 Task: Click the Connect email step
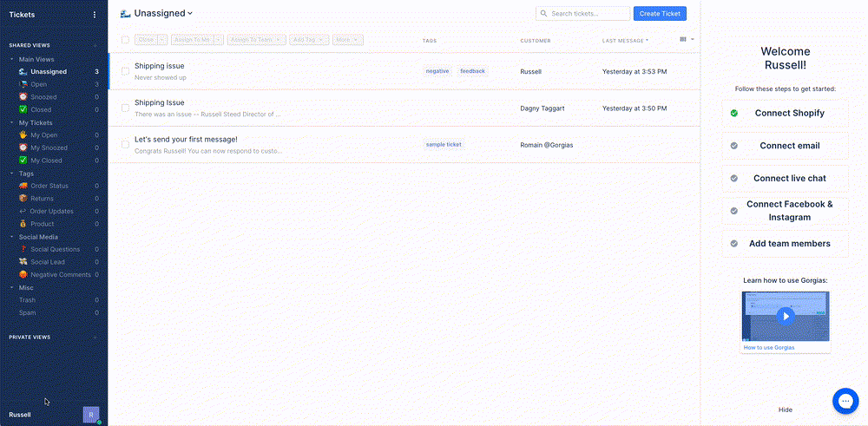pos(785,146)
